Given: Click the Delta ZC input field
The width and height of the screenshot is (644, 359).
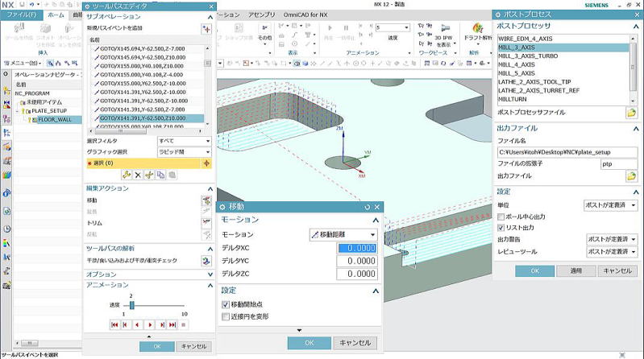Looking at the screenshot, I should [x=356, y=274].
